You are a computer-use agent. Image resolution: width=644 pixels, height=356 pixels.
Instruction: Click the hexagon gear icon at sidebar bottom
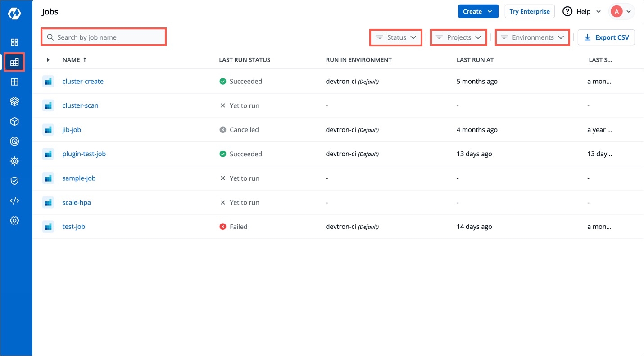tap(14, 220)
